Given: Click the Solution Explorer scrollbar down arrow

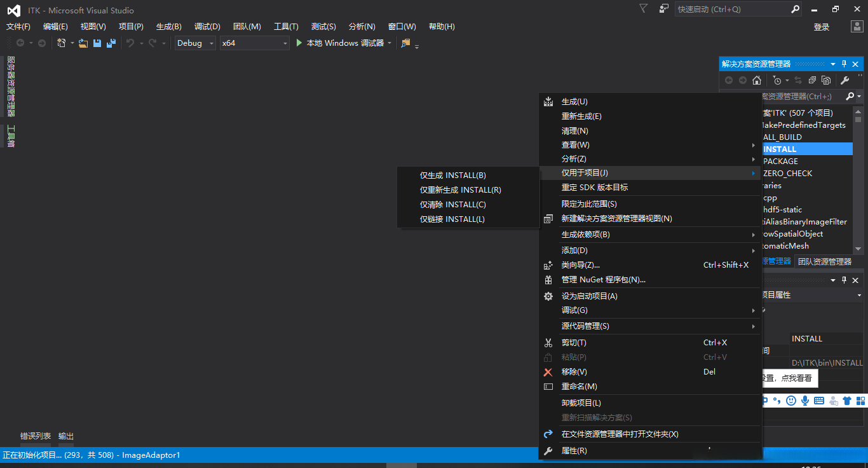Looking at the screenshot, I should [858, 249].
